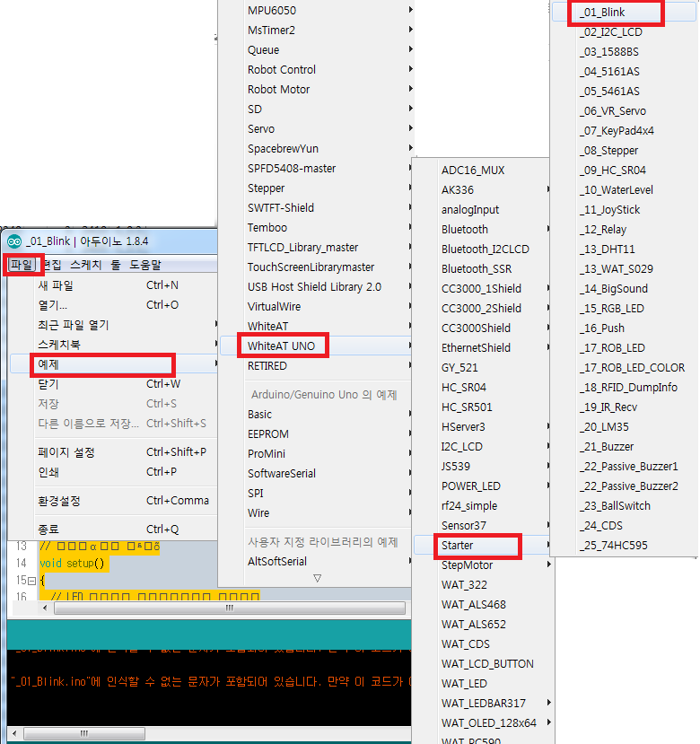
Task: Click the editor horizontal scrollbar thumb
Action: pyautogui.click(x=230, y=608)
